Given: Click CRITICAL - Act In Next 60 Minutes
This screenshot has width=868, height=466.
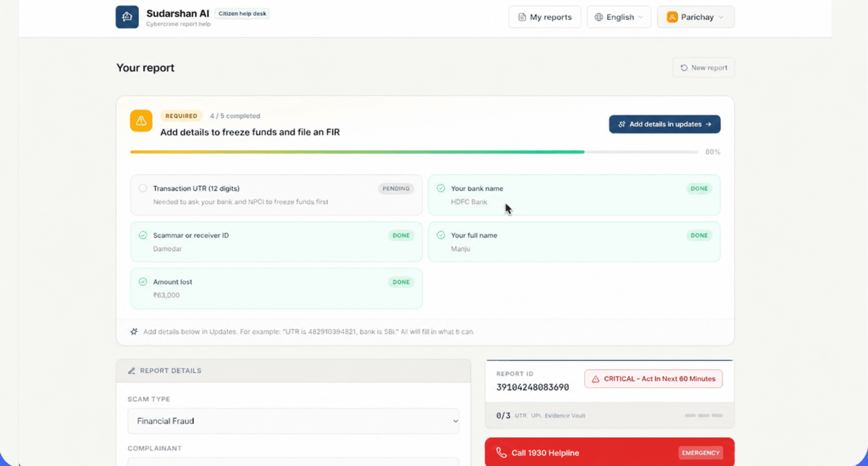Looking at the screenshot, I should click(653, 379).
